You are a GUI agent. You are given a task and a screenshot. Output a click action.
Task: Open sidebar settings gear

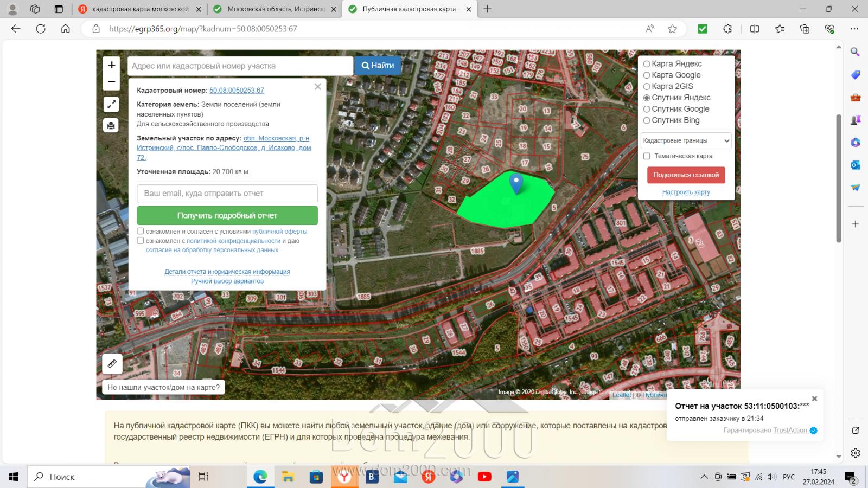pos(856,453)
